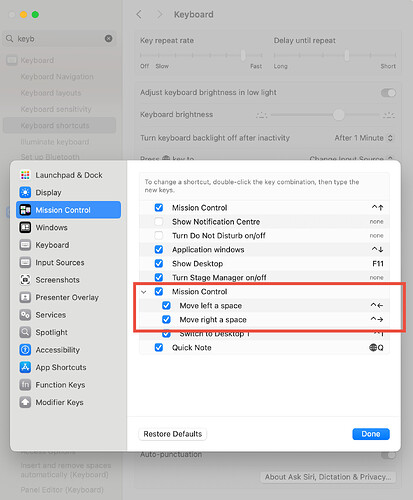Open the Screenshots category icon
The width and height of the screenshot is (413, 500).
(25, 280)
